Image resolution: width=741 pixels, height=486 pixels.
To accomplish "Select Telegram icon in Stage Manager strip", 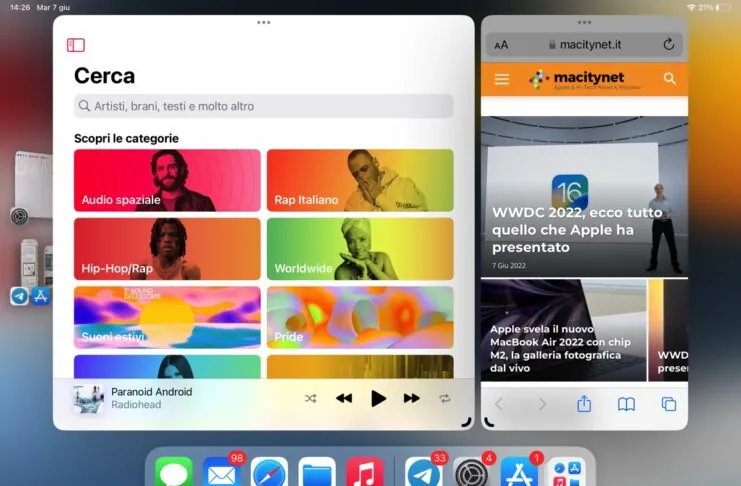I will pos(19,296).
